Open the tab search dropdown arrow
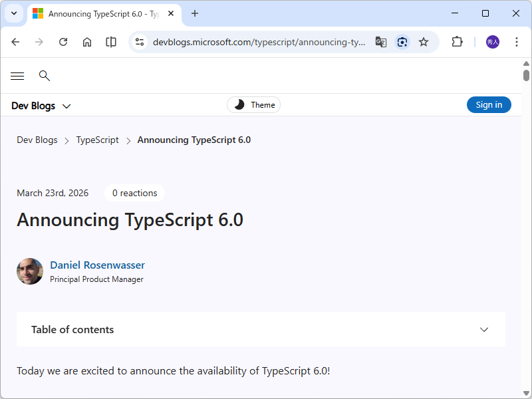 14,13
